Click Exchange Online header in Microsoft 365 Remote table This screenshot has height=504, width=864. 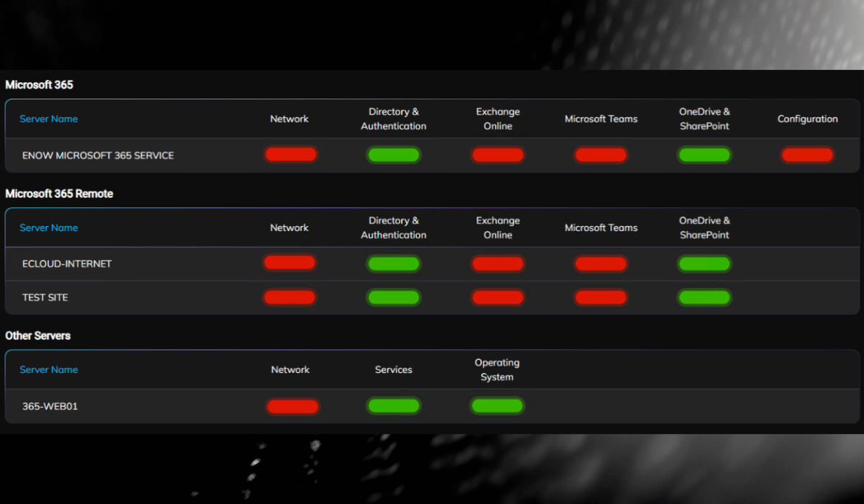[x=498, y=228]
